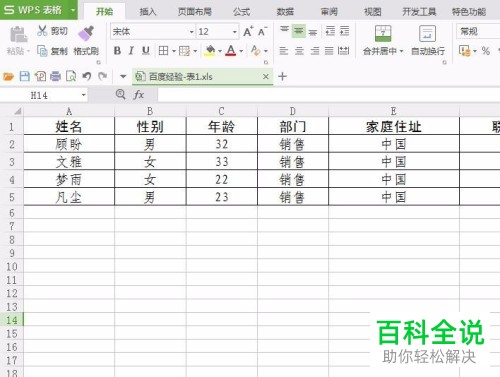Click Merge and Center icon

click(383, 33)
